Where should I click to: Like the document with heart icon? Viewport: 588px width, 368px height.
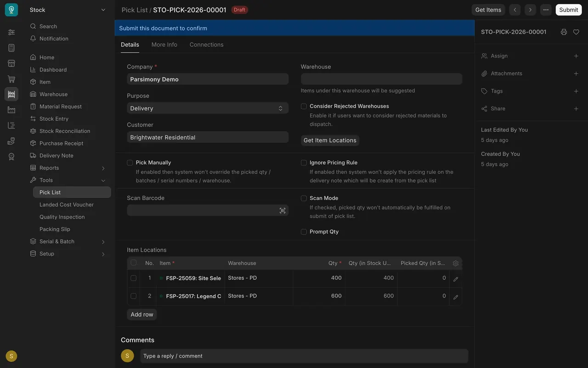[x=576, y=32]
